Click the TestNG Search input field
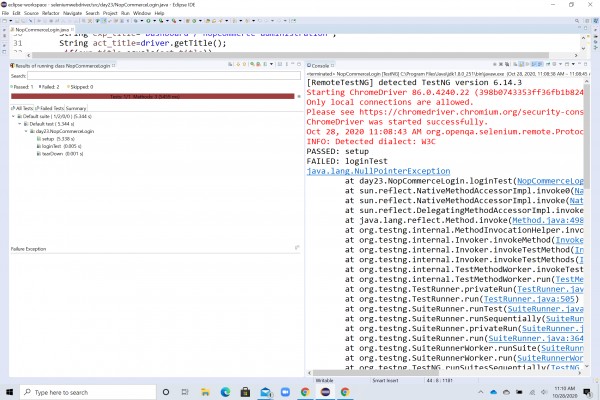 point(164,76)
